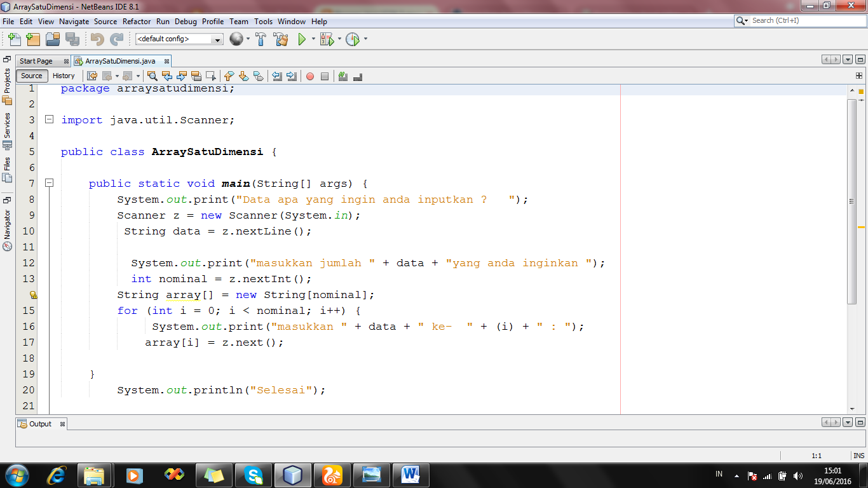Image resolution: width=868 pixels, height=488 pixels.
Task: Click the INS insert mode indicator
Action: tap(858, 456)
